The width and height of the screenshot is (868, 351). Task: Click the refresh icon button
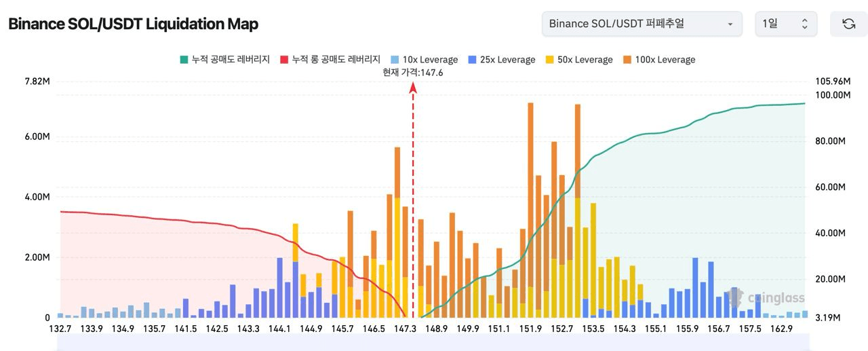point(848,24)
